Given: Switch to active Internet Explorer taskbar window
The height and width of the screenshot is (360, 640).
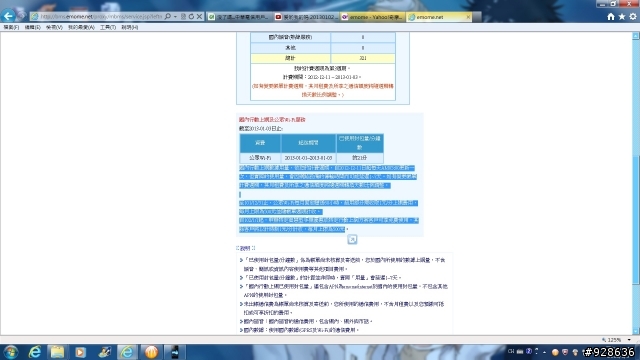Looking at the screenshot, I should pos(127,352).
